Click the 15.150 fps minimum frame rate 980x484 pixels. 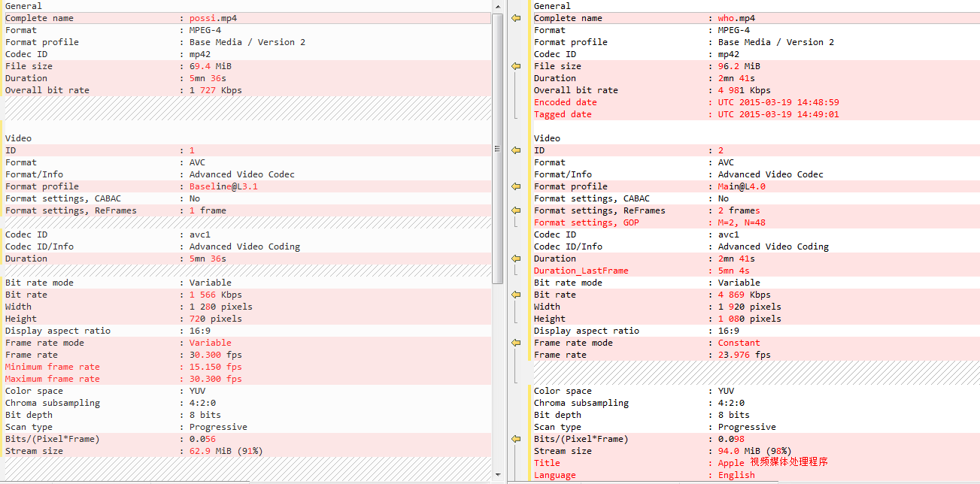click(216, 367)
